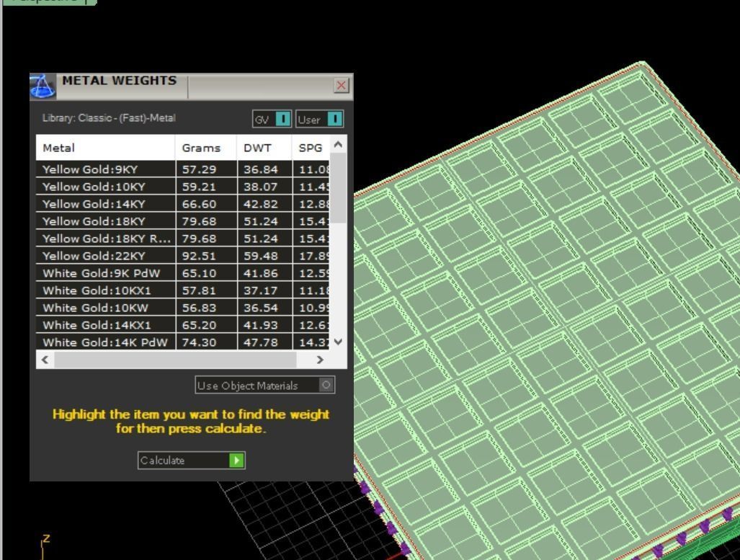Click the green Calculate play arrow
The image size is (740, 560).
236,461
